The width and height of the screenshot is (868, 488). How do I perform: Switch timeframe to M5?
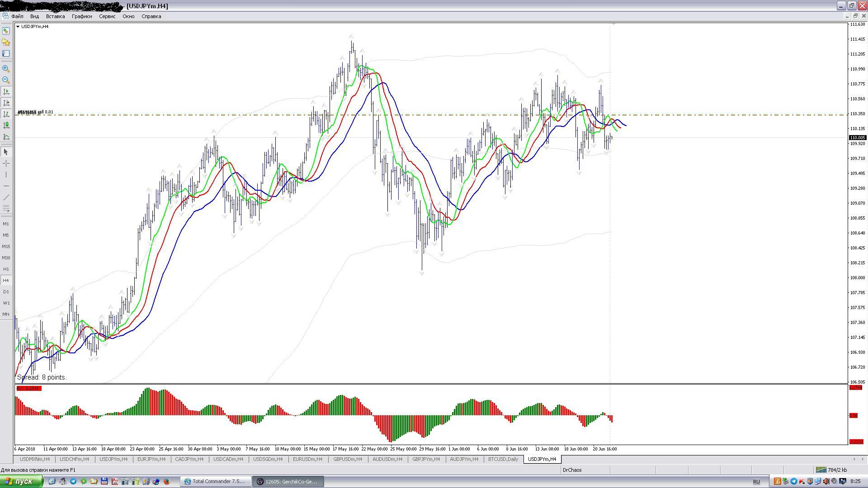pyautogui.click(x=6, y=235)
